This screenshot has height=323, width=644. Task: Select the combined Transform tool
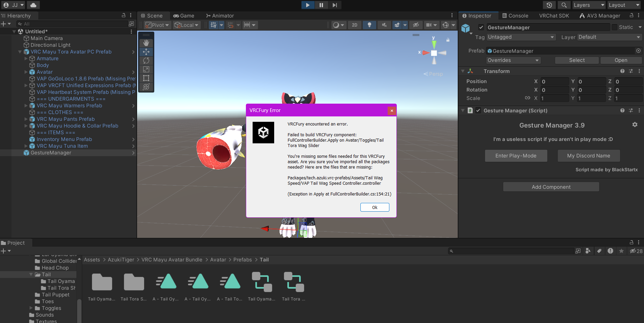(x=146, y=87)
